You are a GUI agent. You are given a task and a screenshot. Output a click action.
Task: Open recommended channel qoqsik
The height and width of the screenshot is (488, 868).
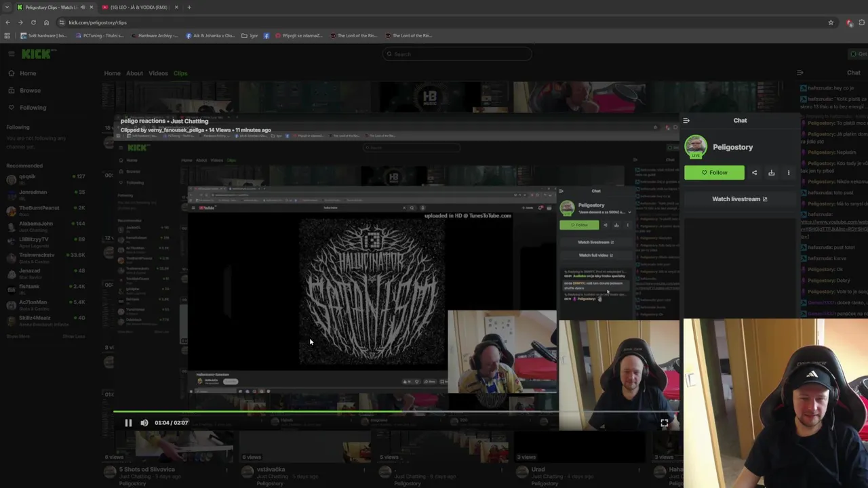point(46,179)
